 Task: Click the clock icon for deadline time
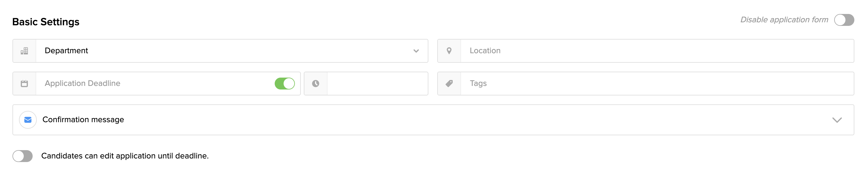(x=315, y=84)
